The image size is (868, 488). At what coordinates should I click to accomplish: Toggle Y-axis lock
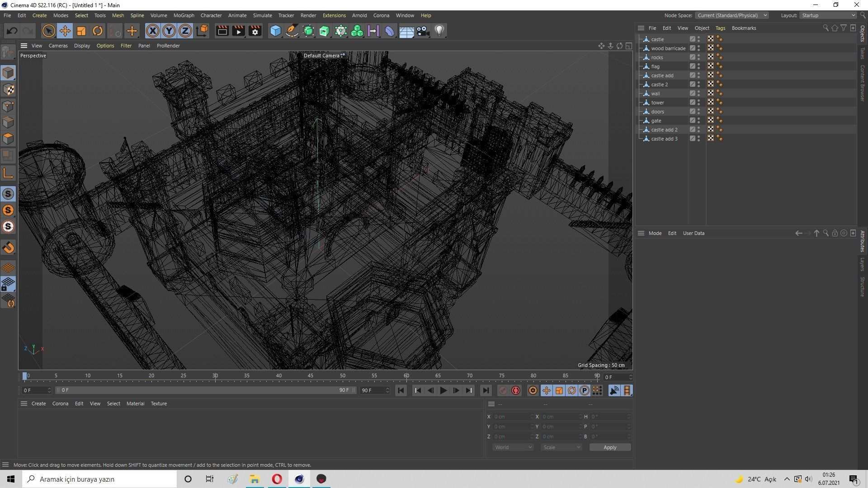click(x=169, y=31)
